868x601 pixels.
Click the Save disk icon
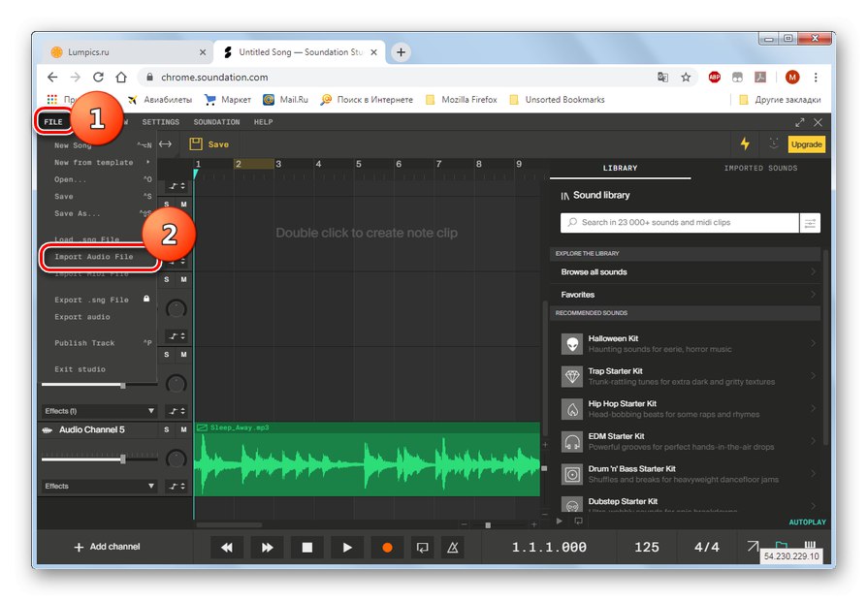tap(196, 144)
